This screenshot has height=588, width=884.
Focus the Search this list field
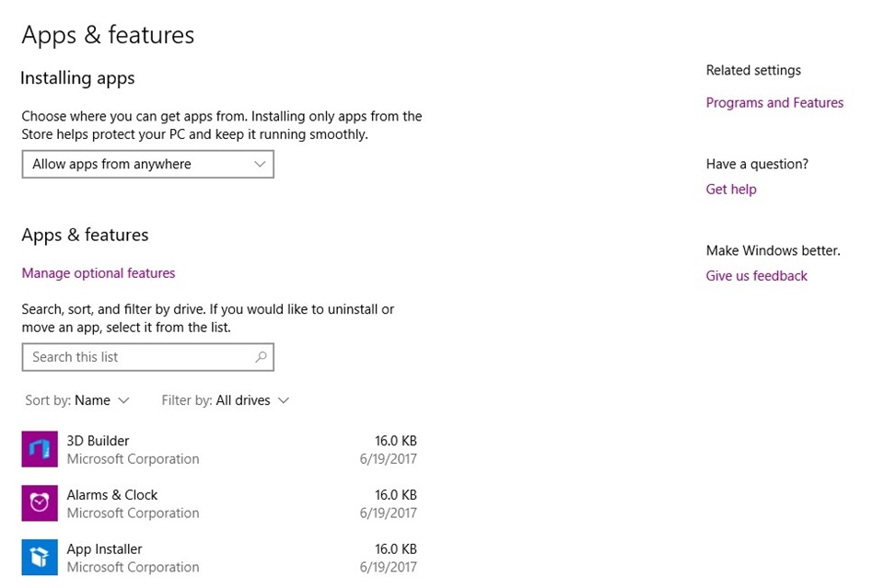pos(138,357)
